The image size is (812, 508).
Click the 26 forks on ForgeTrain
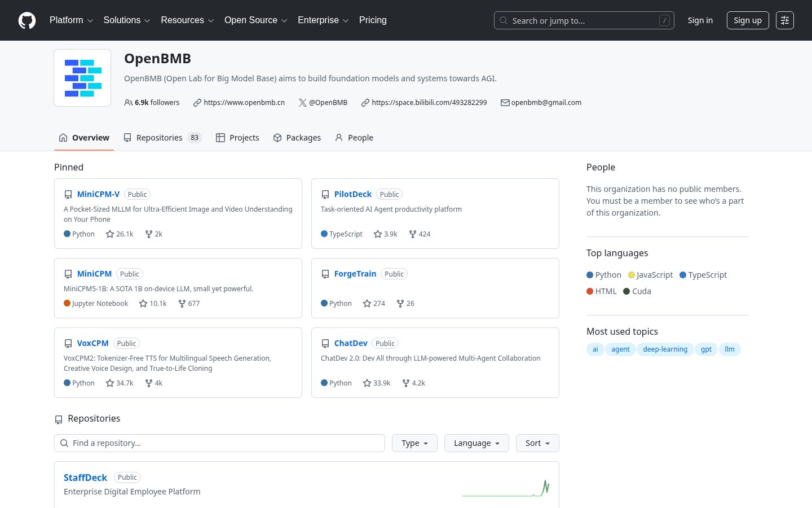tap(405, 303)
